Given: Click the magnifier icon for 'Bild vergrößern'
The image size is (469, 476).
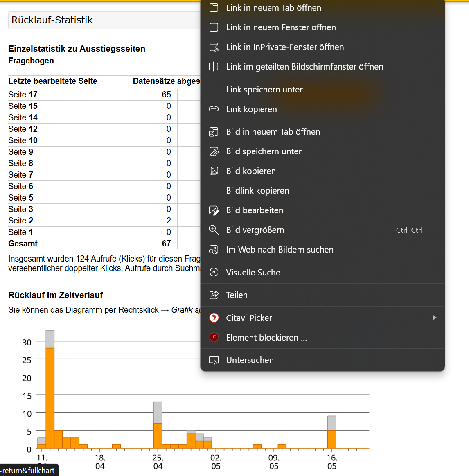Looking at the screenshot, I should 214,230.
